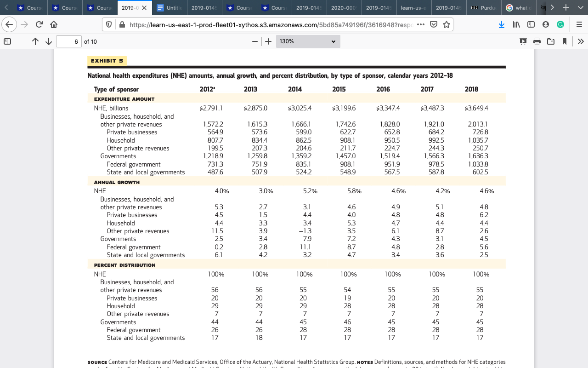This screenshot has height=368, width=588.
Task: Open the Firefox hamburger menu
Action: click(x=579, y=25)
